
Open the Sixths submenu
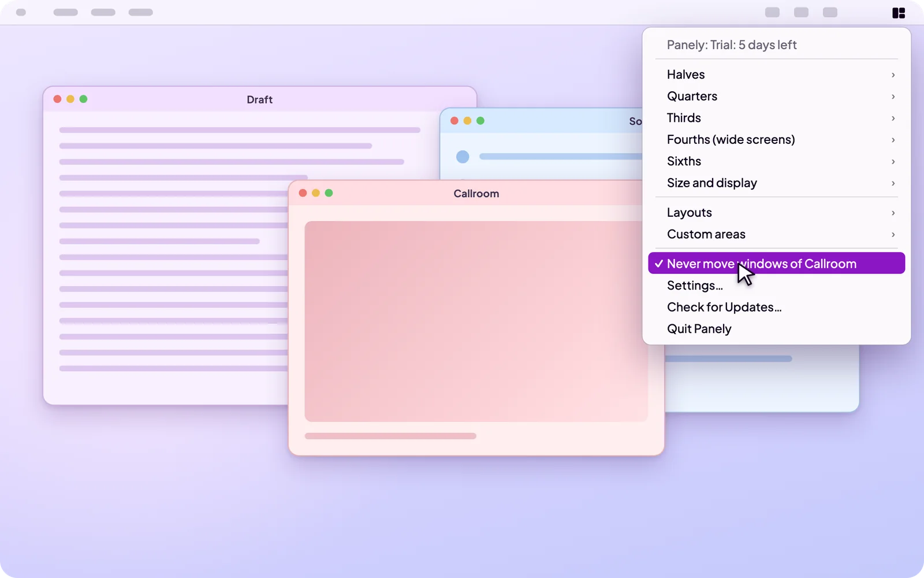pyautogui.click(x=776, y=161)
